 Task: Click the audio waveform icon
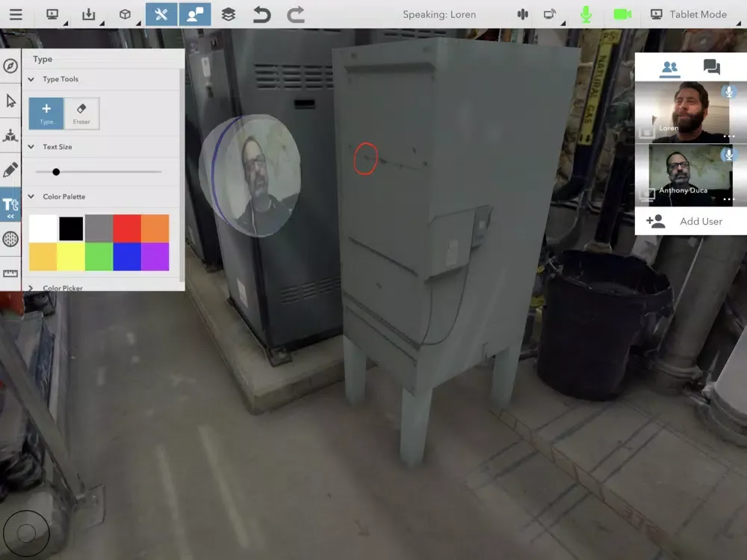(x=523, y=14)
